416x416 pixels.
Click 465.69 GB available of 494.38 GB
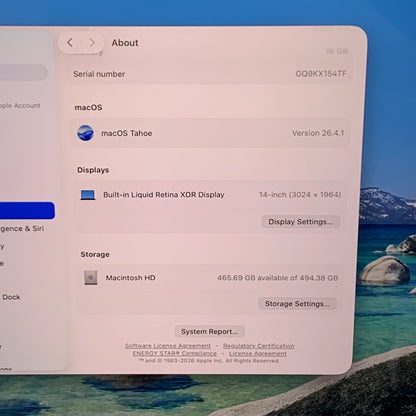[x=278, y=278]
